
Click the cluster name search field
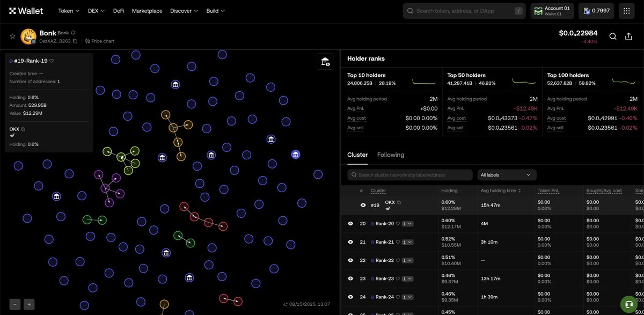point(409,174)
